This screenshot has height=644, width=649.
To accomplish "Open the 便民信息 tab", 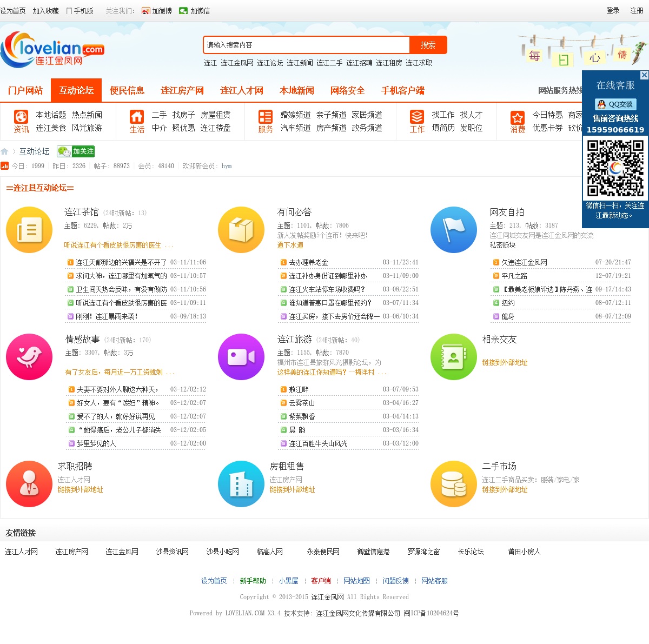I will (x=127, y=90).
